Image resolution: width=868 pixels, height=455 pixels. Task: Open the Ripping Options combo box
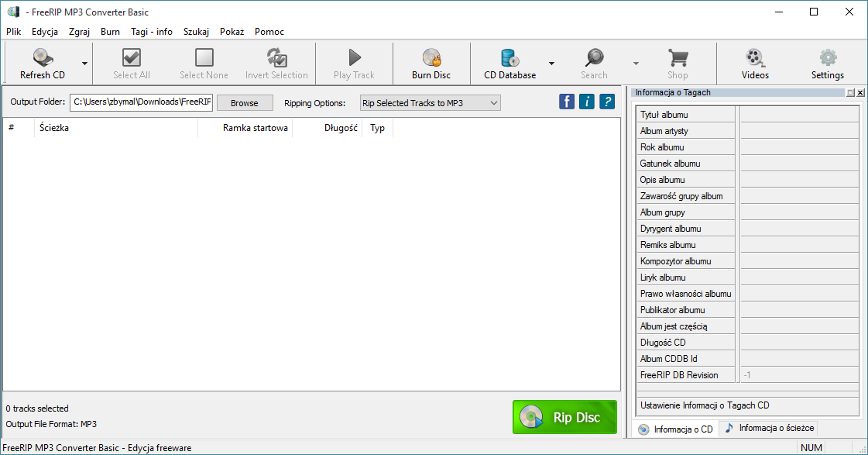[x=430, y=103]
